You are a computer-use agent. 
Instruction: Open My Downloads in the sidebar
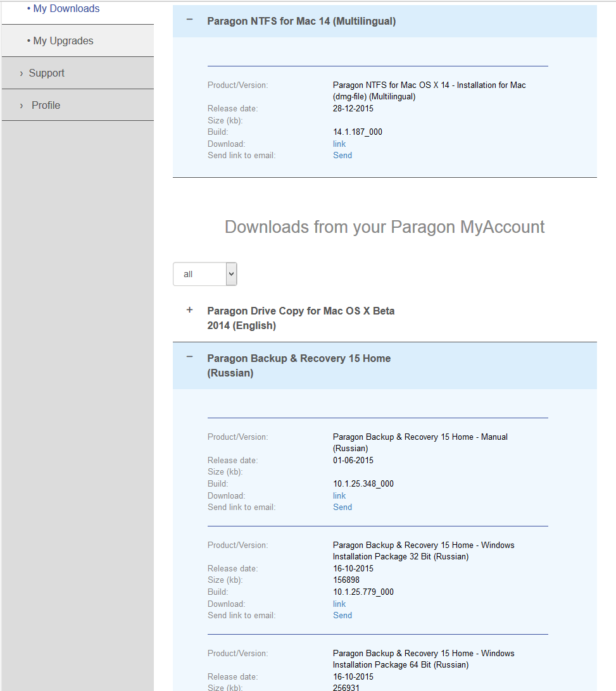[66, 9]
